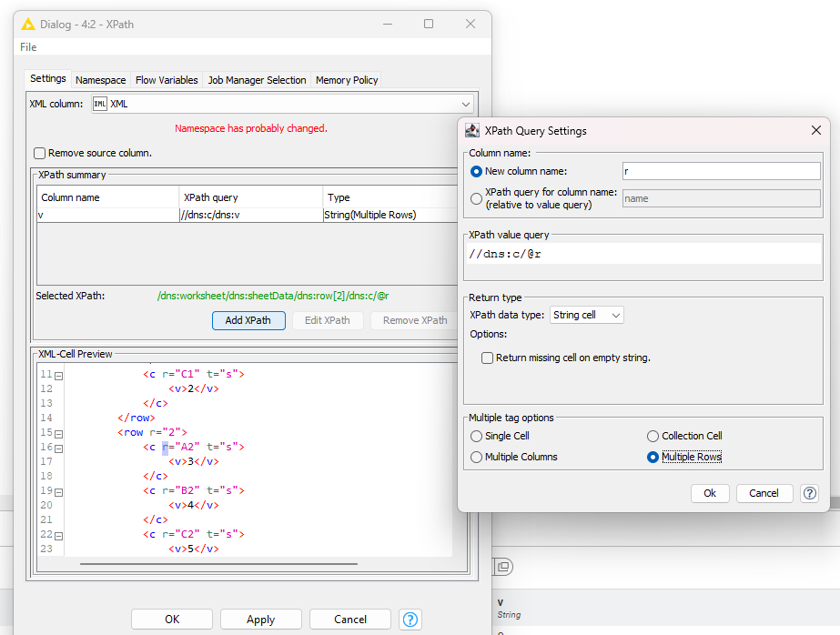Click the XPath Query Settings window icon

(472, 131)
